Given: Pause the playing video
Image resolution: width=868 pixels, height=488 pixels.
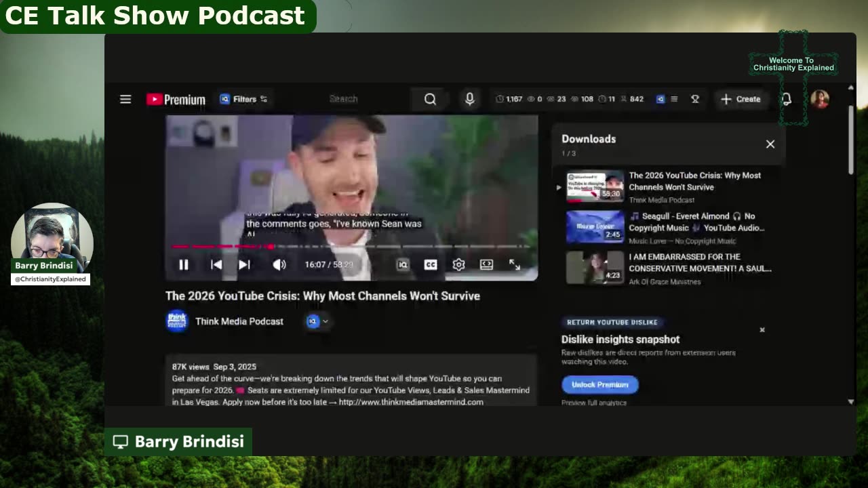Looking at the screenshot, I should coord(184,264).
